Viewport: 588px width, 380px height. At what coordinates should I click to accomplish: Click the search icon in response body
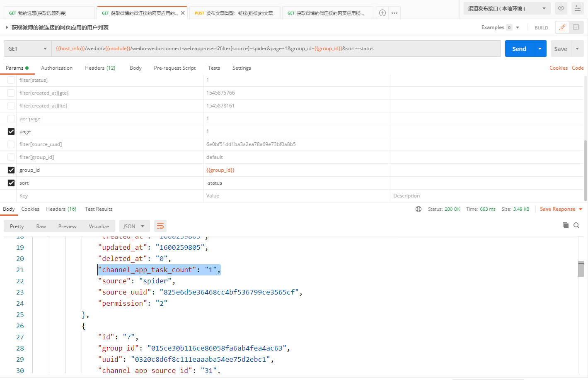tap(576, 225)
